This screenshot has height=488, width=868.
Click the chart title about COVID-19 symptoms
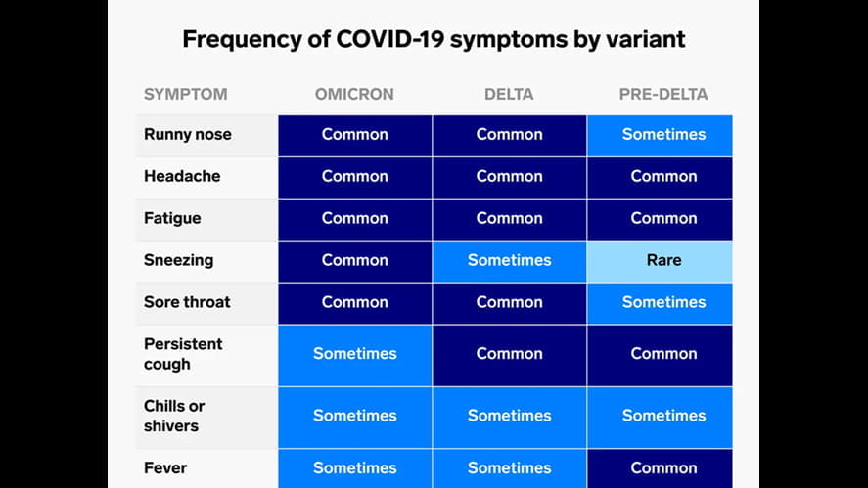coord(434,40)
